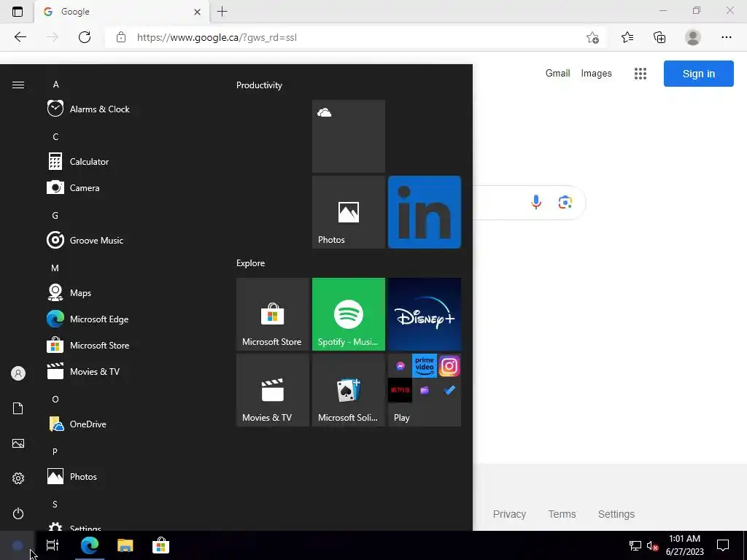The image size is (747, 560).
Task: Click the letter C section header
Action: [x=55, y=136]
